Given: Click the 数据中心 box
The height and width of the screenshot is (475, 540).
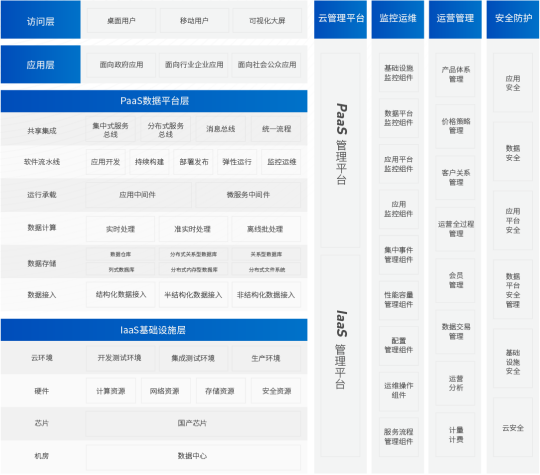Looking at the screenshot, I should click(193, 456).
